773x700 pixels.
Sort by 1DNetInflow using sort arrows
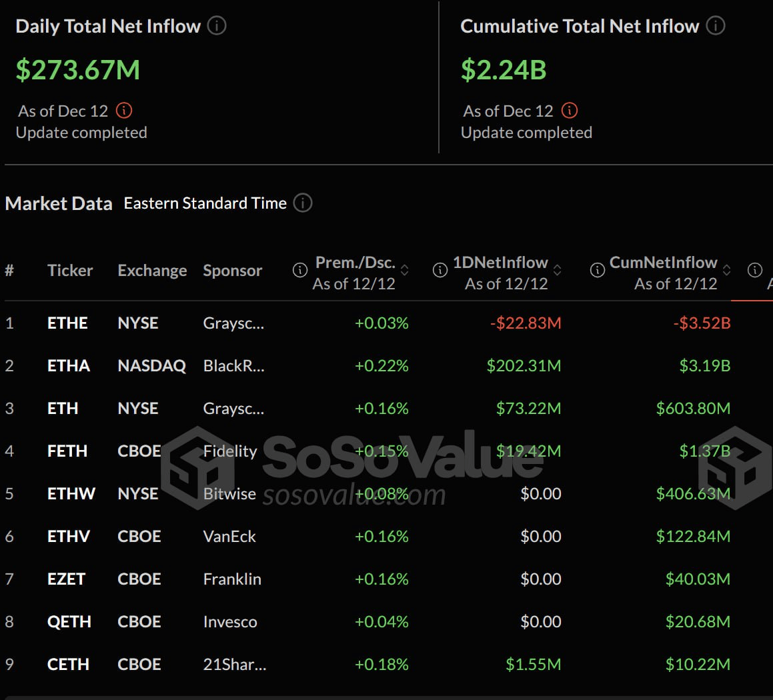(557, 270)
